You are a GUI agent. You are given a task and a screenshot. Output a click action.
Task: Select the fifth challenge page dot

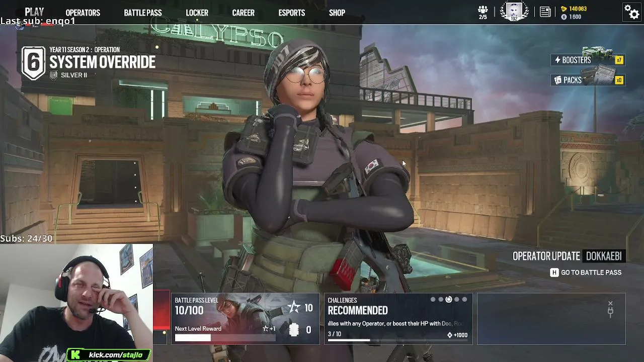(x=464, y=300)
